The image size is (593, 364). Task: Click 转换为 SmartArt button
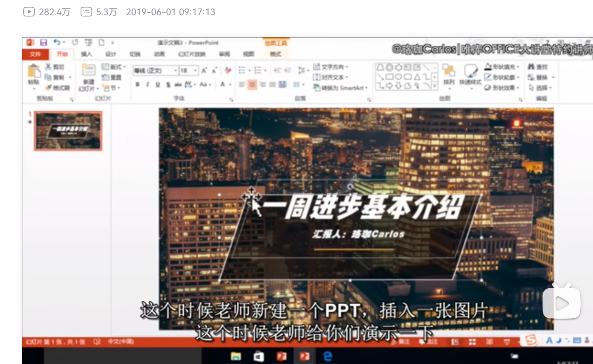coord(341,88)
